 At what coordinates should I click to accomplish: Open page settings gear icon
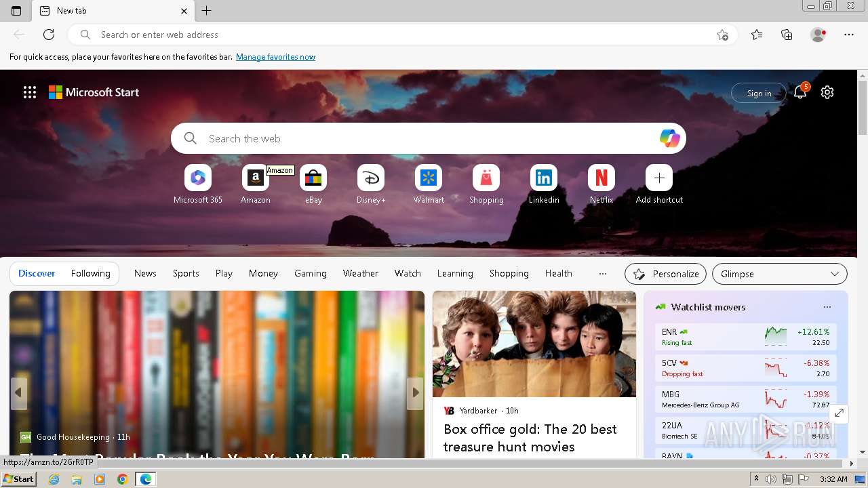pos(827,92)
